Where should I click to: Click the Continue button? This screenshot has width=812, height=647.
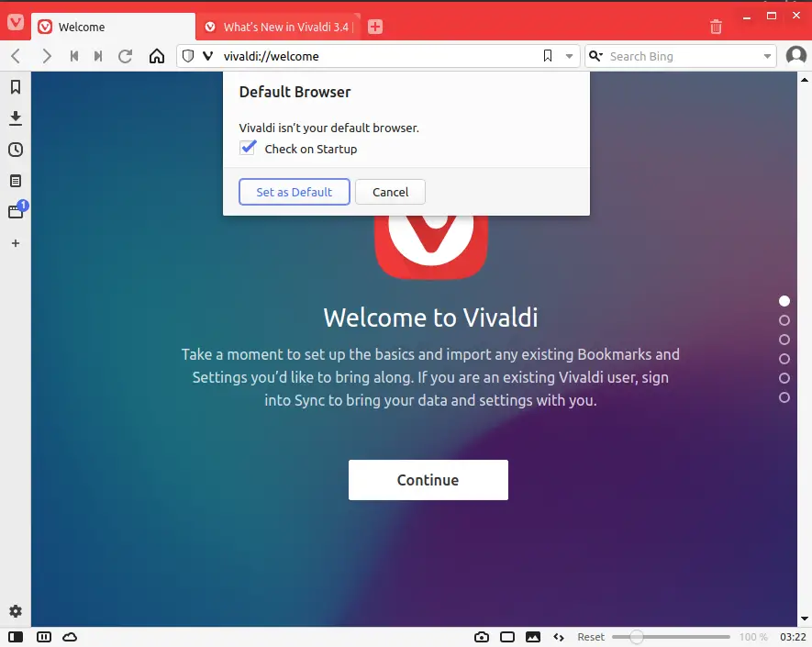coord(428,479)
